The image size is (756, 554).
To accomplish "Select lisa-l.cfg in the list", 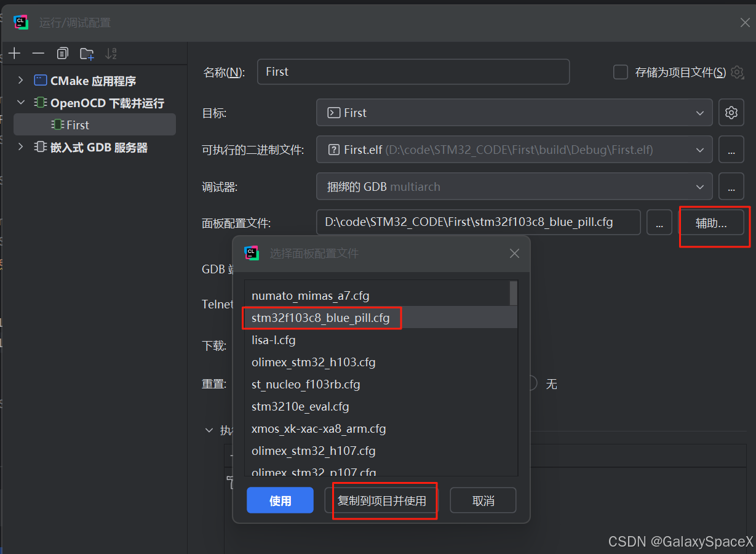I will pos(381,340).
